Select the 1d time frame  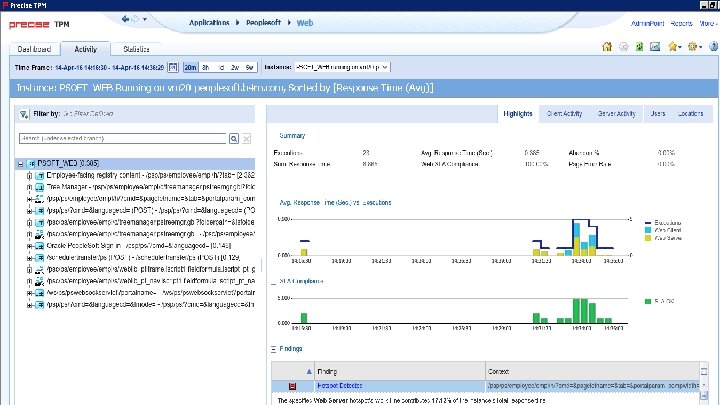point(221,67)
